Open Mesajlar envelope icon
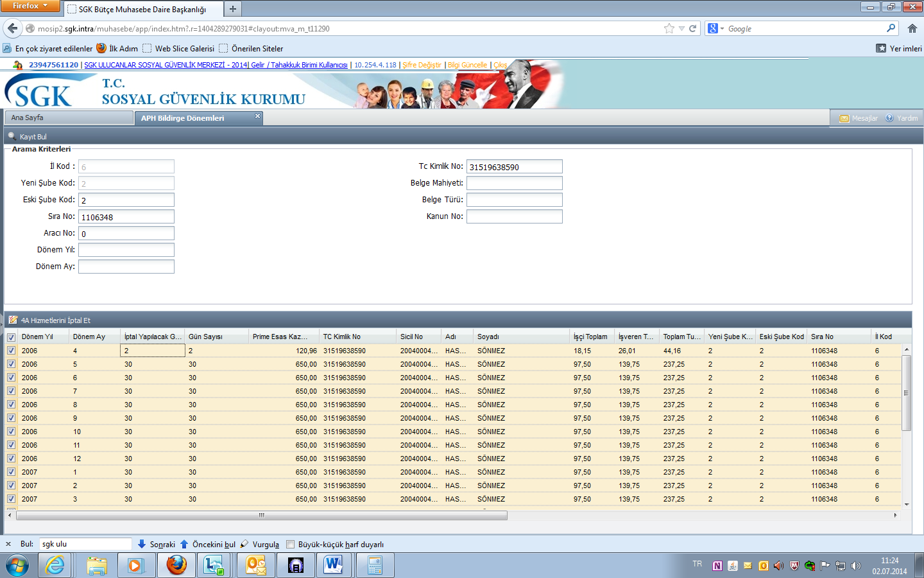This screenshot has width=924, height=578. (844, 118)
